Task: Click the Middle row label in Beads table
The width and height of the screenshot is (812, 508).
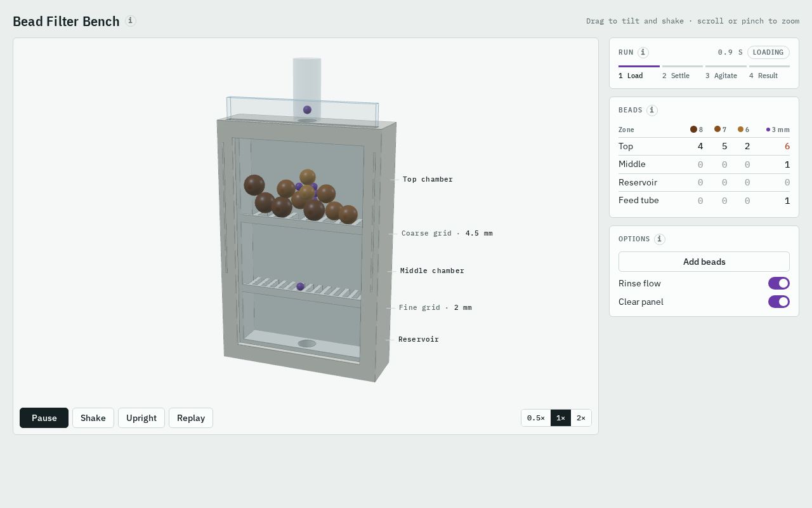Action: point(632,164)
